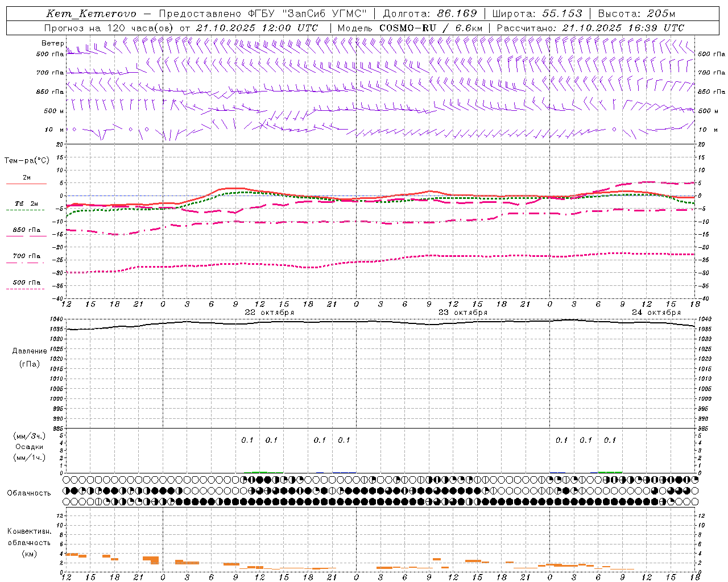Click the Высота: 205м value
Viewport: 728px width, 582px height.
click(636, 14)
